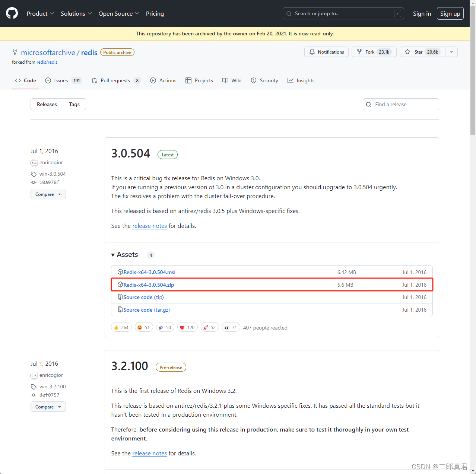
Task: Go to the Pricing page
Action: (155, 13)
